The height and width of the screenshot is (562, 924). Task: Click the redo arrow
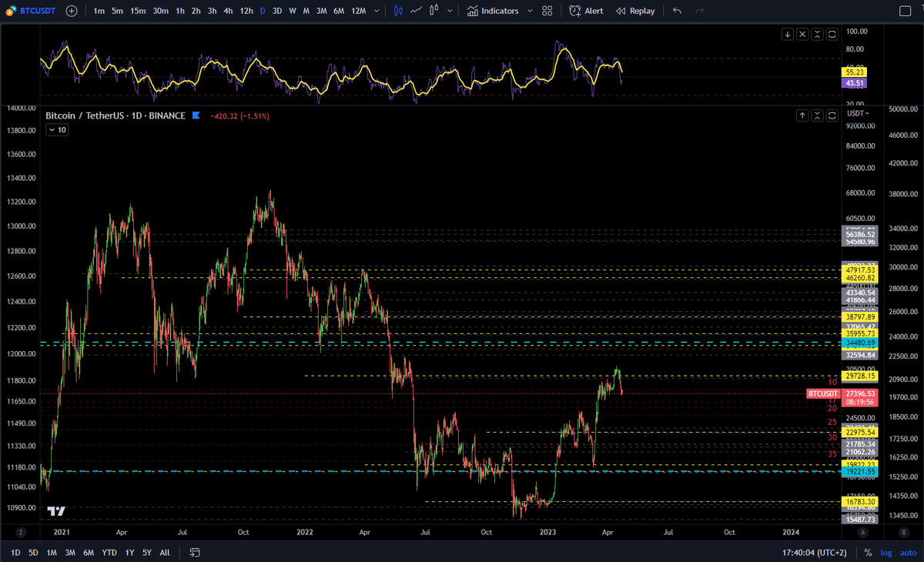[x=699, y=11]
